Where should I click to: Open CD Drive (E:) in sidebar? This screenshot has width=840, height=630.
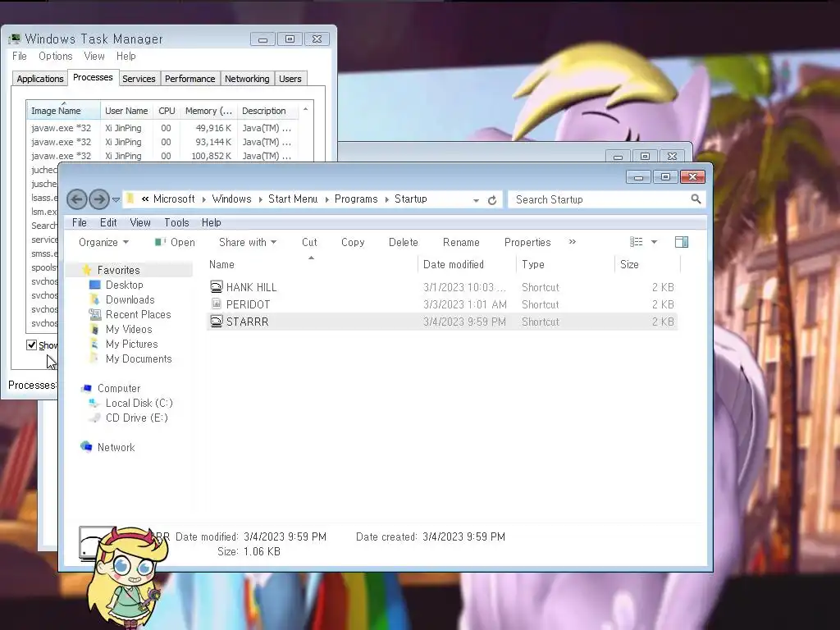137,418
